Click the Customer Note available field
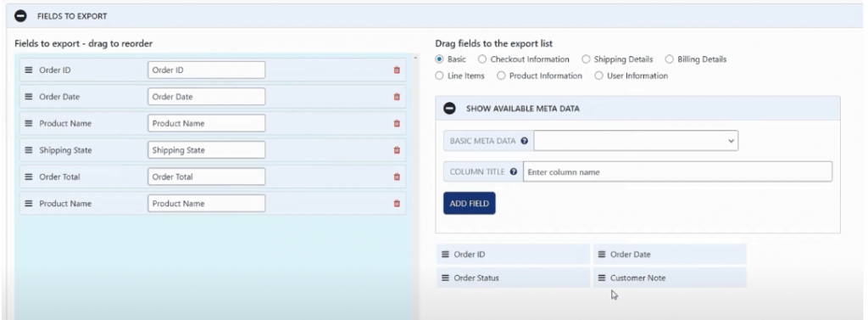 [x=670, y=278]
